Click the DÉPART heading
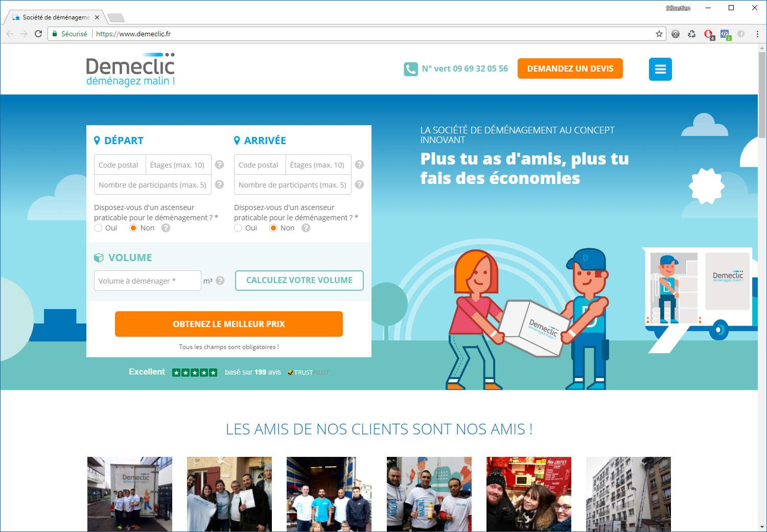This screenshot has height=532, width=767. pyautogui.click(x=124, y=141)
